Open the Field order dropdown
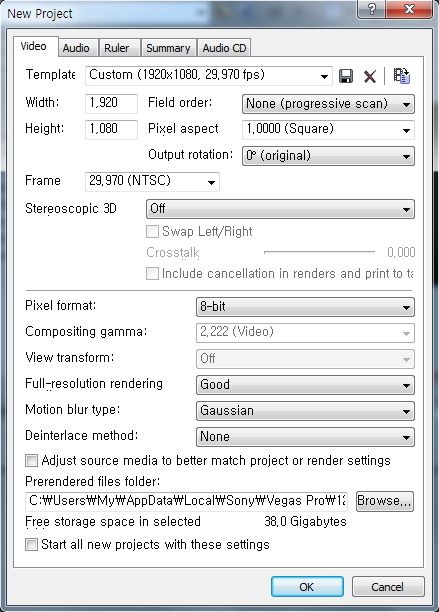 [328, 104]
